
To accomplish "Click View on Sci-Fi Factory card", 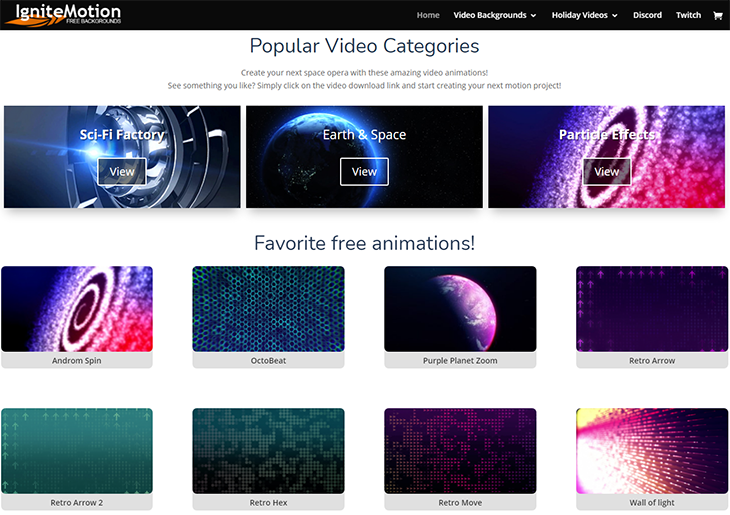I will [x=122, y=171].
